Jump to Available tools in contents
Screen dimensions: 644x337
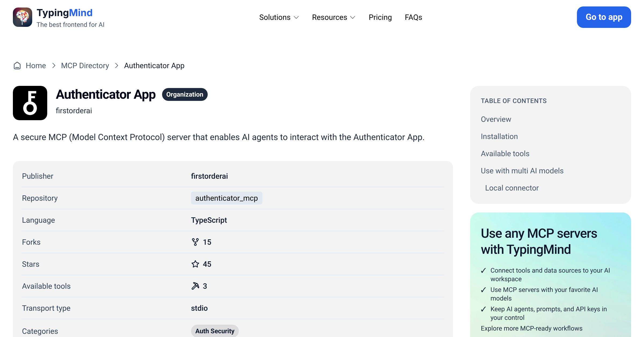505,153
